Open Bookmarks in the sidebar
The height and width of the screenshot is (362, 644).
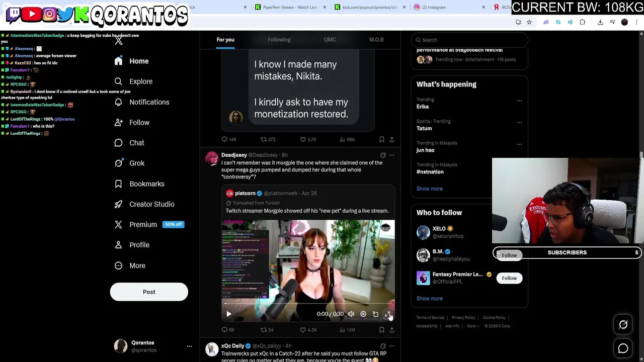pyautogui.click(x=139, y=184)
